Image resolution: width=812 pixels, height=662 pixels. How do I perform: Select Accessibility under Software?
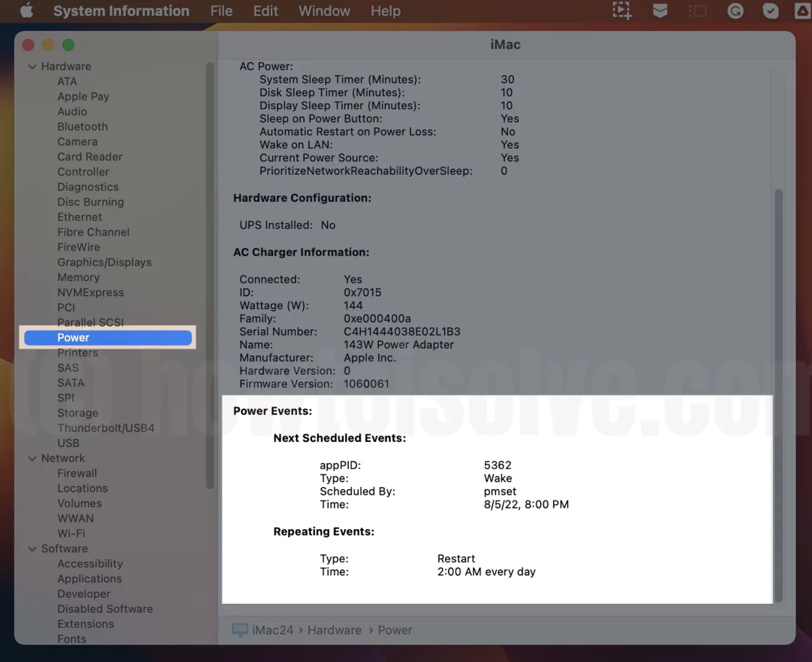(x=90, y=564)
